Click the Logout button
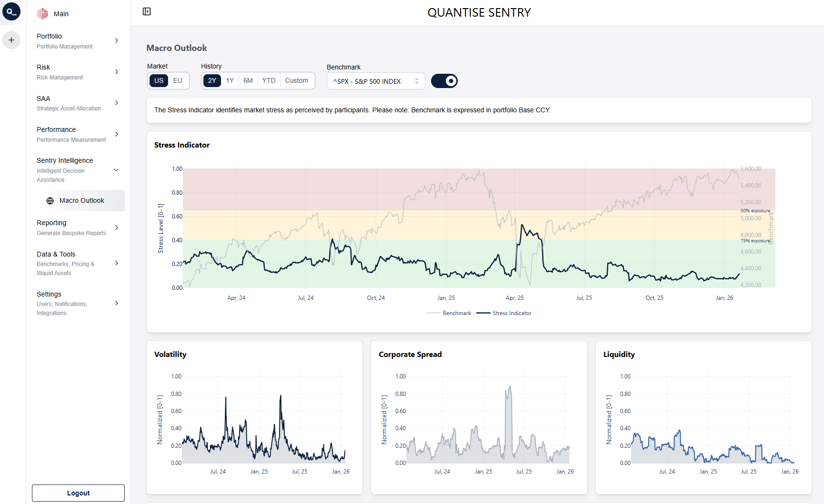This screenshot has height=504, width=824. tap(78, 493)
